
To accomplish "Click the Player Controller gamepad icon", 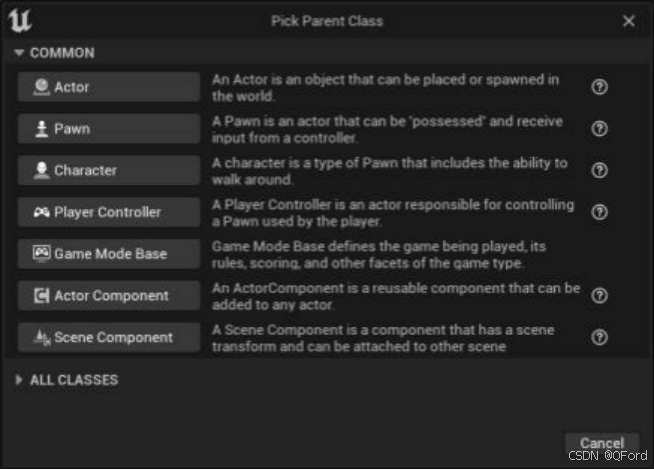I will pyautogui.click(x=42, y=212).
